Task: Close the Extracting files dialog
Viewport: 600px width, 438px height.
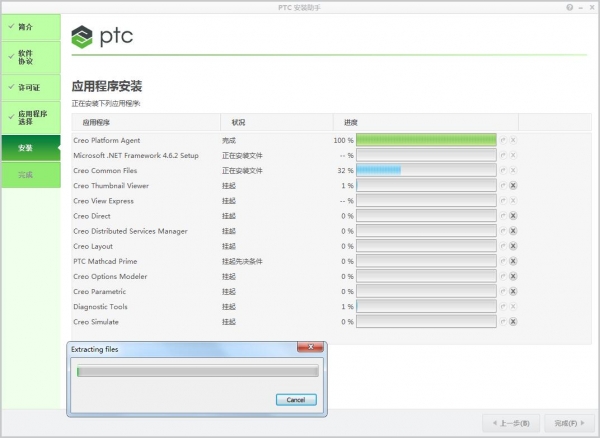Action: [x=310, y=347]
